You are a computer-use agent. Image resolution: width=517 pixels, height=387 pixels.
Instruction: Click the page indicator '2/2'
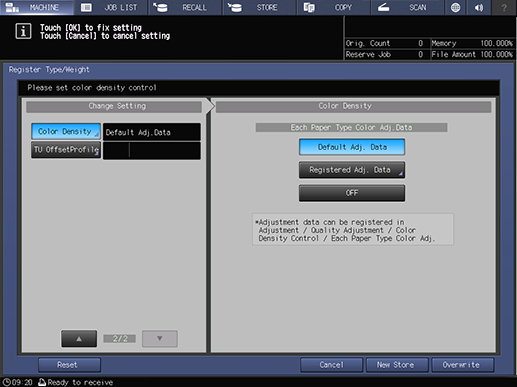tap(120, 339)
